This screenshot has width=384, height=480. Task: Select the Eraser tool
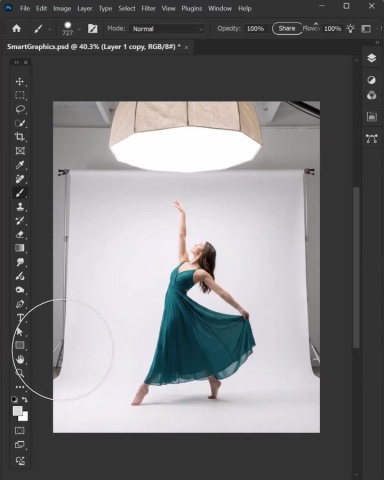click(x=20, y=234)
